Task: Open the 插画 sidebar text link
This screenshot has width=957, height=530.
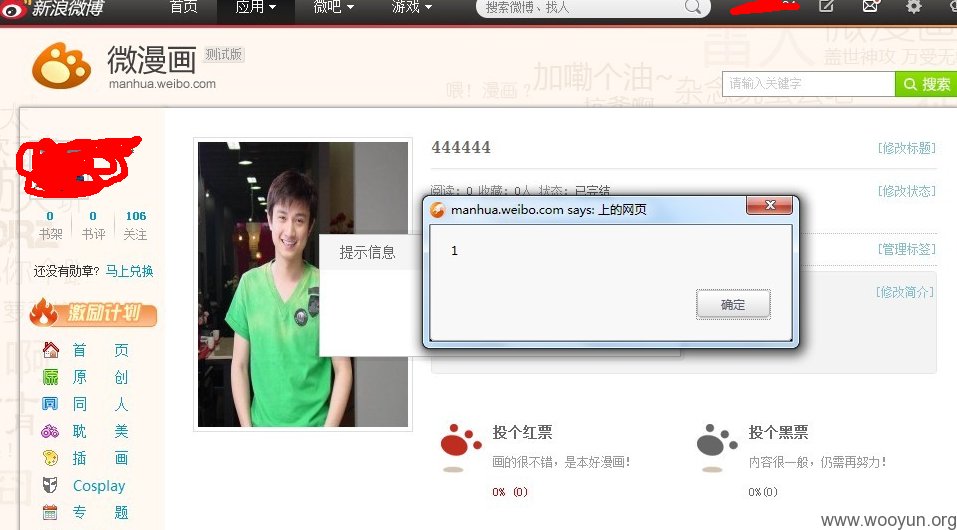Action: [101, 459]
